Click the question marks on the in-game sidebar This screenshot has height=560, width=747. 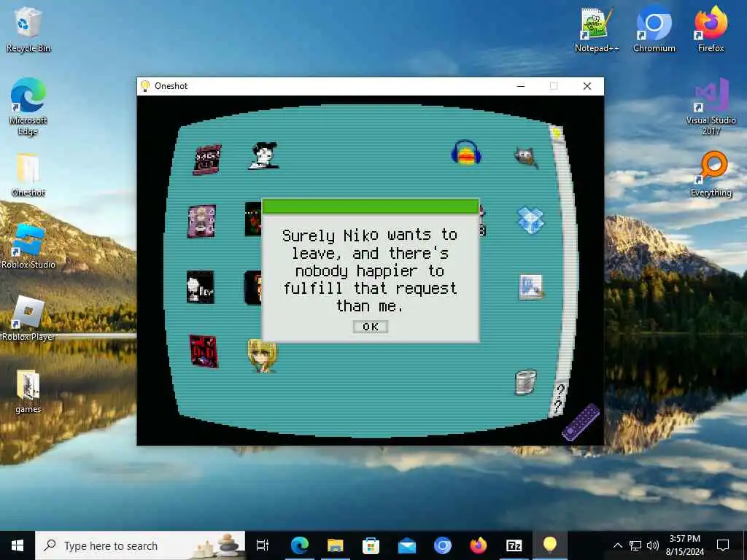point(559,398)
